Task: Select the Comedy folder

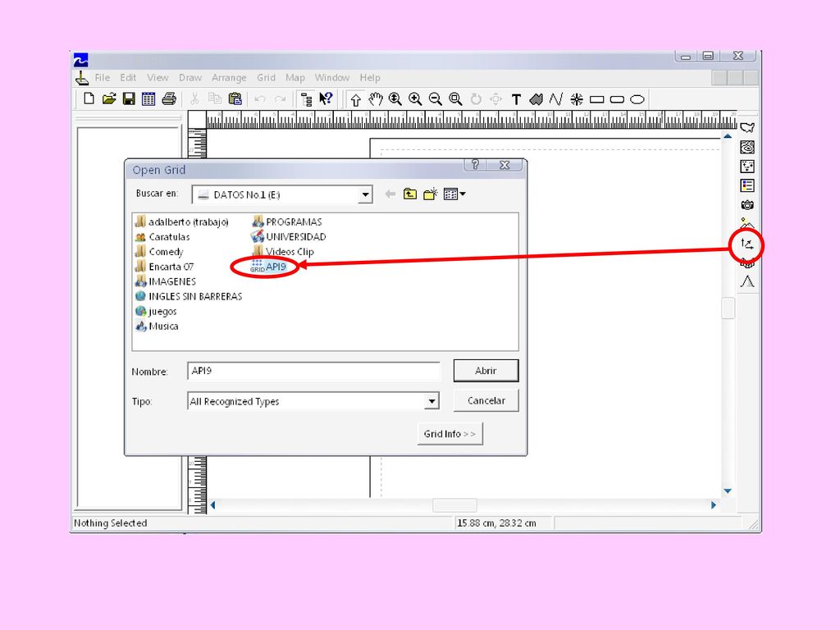Action: (x=160, y=252)
